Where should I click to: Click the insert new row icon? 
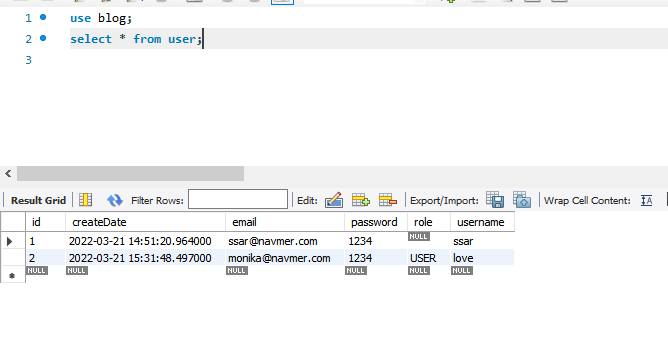pyautogui.click(x=361, y=200)
